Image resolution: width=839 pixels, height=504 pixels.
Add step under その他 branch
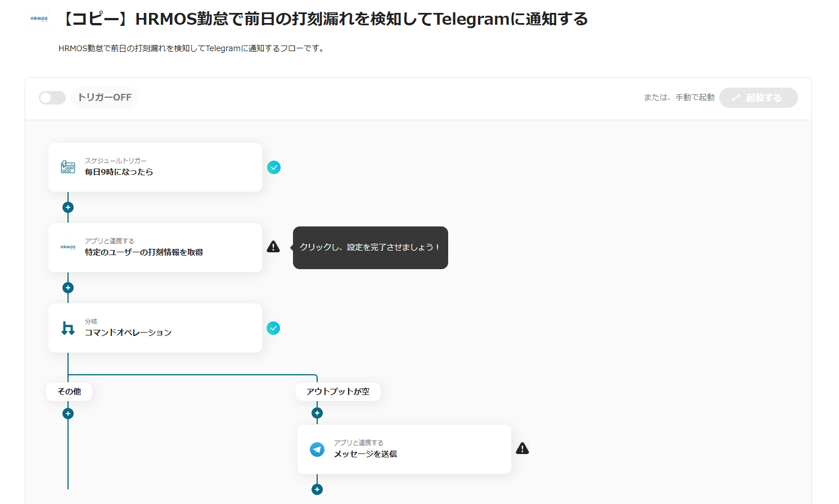pyautogui.click(x=68, y=414)
